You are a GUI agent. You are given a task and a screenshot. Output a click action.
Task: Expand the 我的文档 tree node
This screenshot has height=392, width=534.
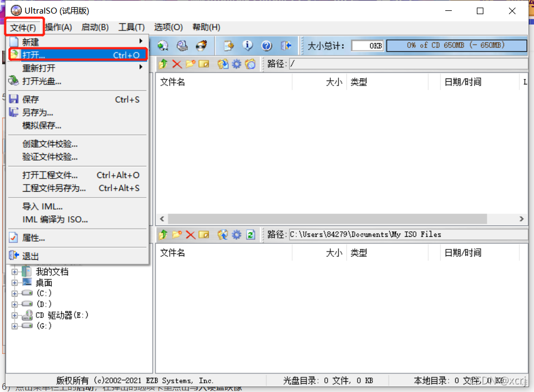tap(14, 272)
